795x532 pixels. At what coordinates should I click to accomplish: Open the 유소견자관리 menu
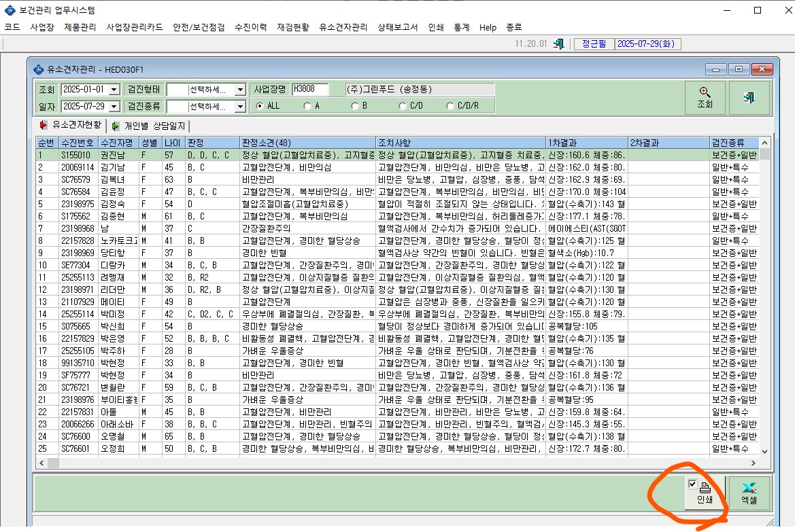click(343, 27)
